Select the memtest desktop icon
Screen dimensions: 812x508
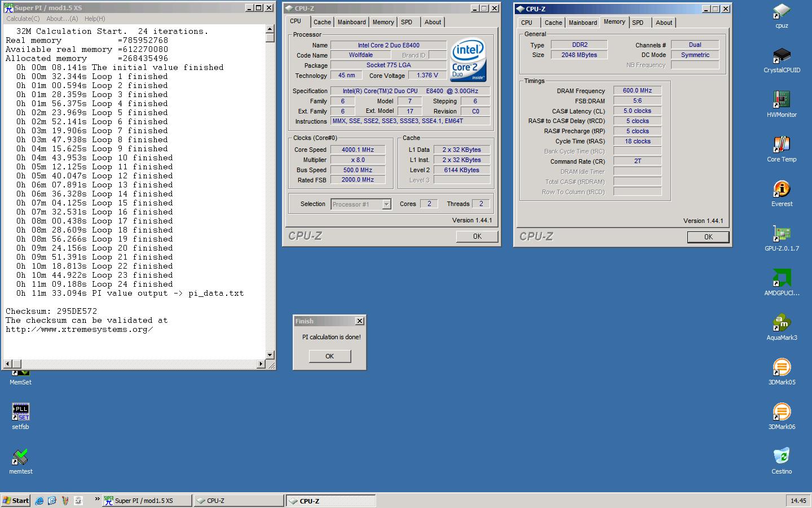pos(20,461)
